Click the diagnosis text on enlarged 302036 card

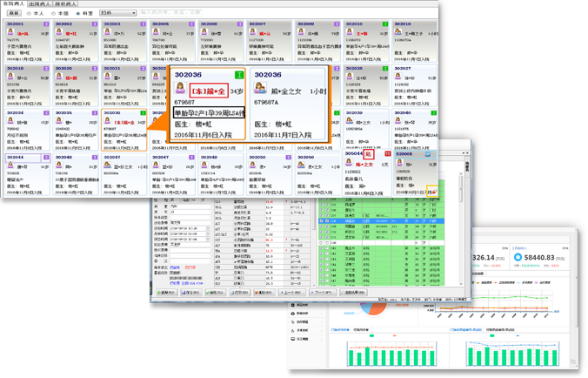coord(207,113)
